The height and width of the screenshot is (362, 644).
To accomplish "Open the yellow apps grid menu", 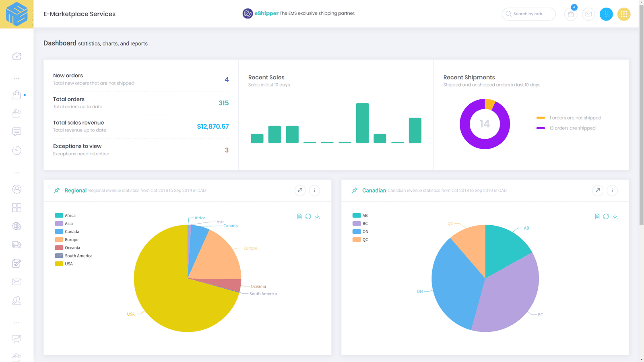I will (623, 14).
